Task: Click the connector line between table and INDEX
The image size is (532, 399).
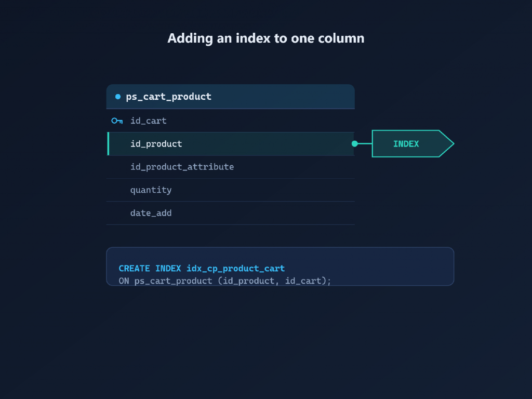Action: point(365,144)
